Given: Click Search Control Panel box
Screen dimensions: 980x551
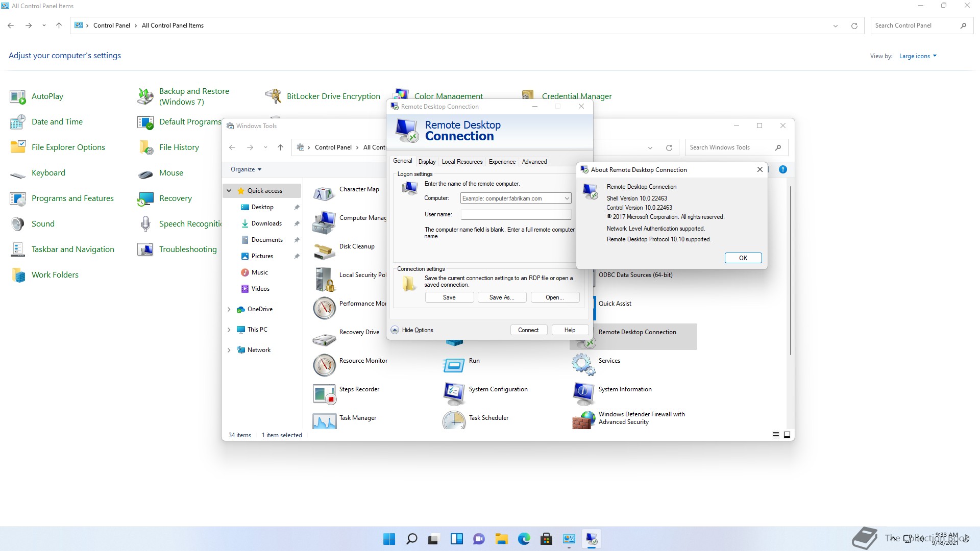Looking at the screenshot, I should 921,26.
